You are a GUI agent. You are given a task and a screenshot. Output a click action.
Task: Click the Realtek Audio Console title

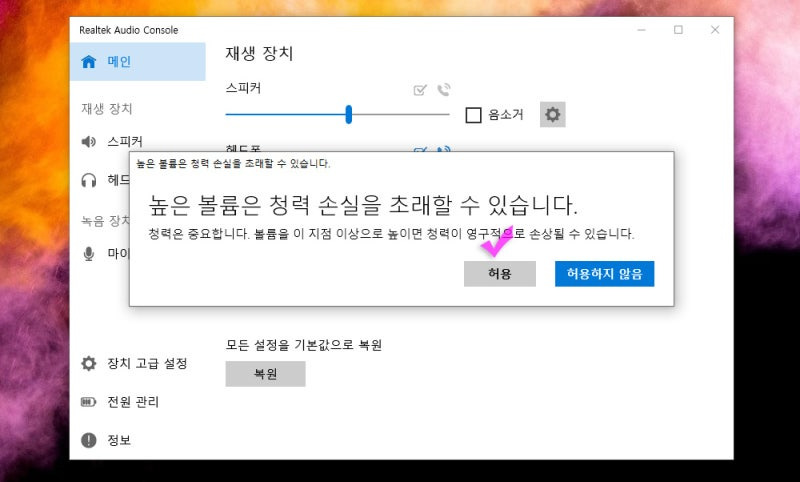click(x=129, y=30)
